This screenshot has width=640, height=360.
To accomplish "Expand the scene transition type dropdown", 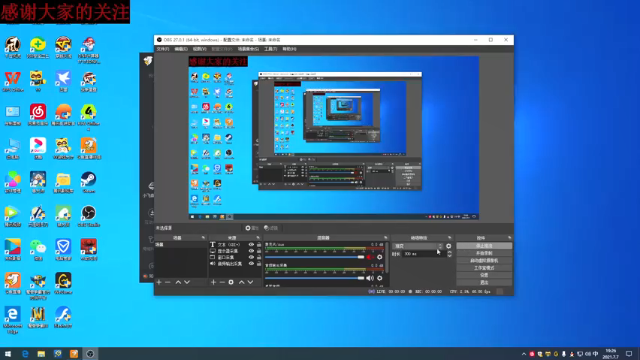I will point(417,246).
